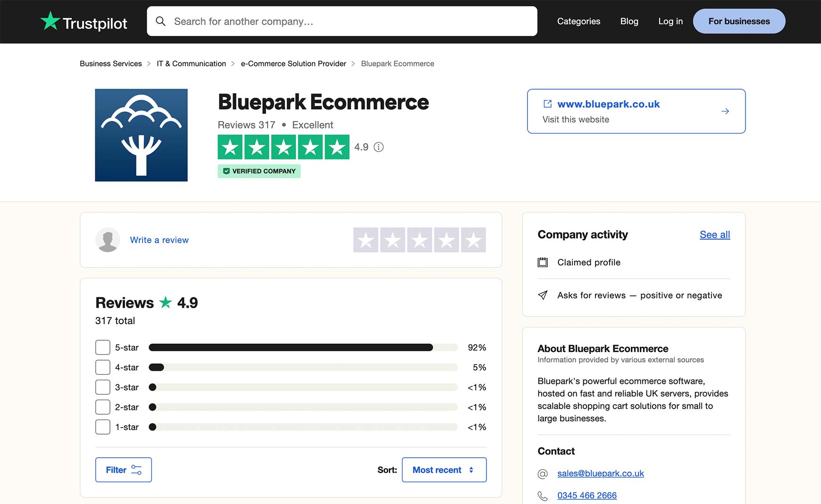Check the 2-star filter checkbox
This screenshot has height=504, width=821.
[x=103, y=407]
